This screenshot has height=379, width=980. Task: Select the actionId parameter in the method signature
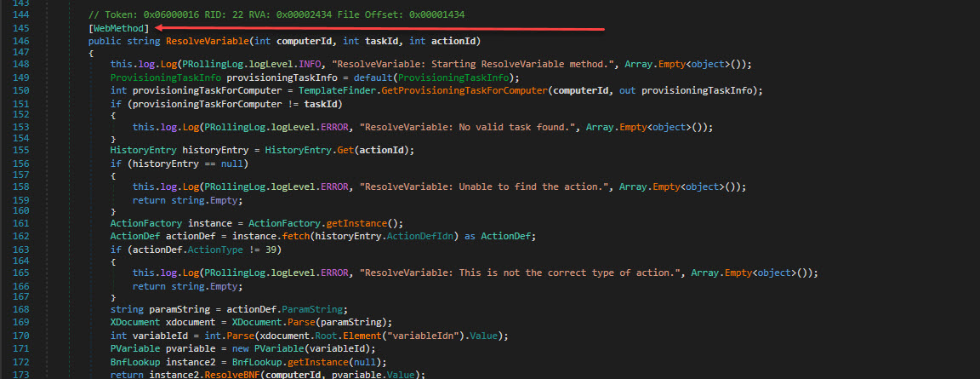pos(453,41)
